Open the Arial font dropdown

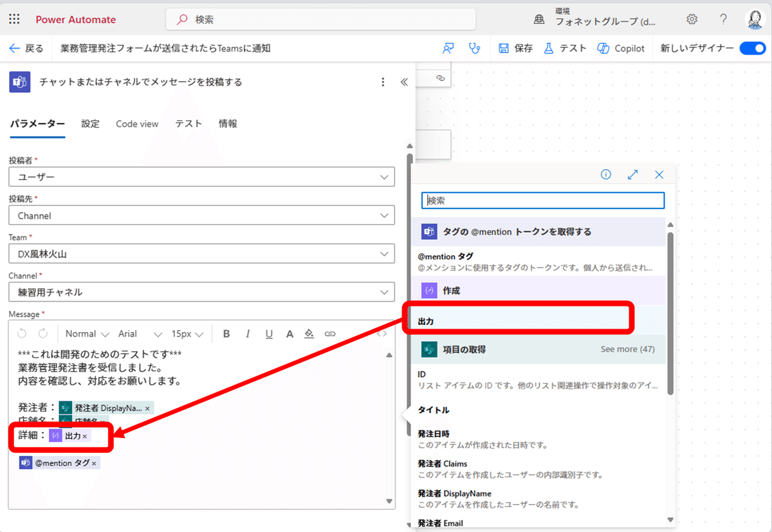(x=140, y=333)
